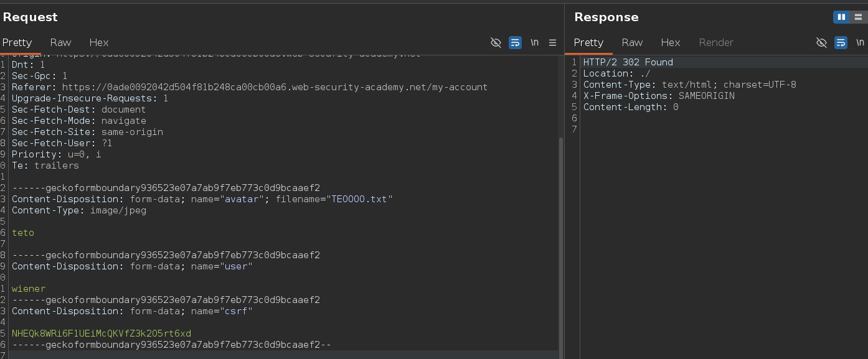Click the name="csrf" Content-Disposition line

(x=132, y=311)
